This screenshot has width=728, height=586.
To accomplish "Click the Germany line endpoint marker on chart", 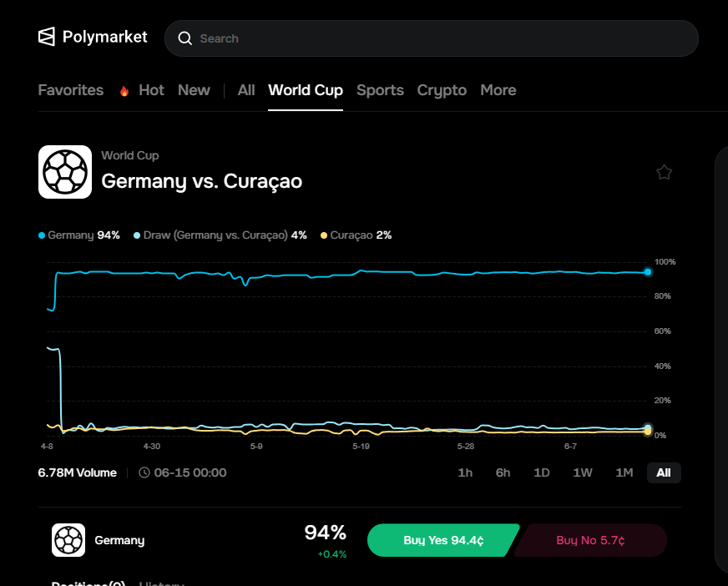I will click(x=647, y=272).
